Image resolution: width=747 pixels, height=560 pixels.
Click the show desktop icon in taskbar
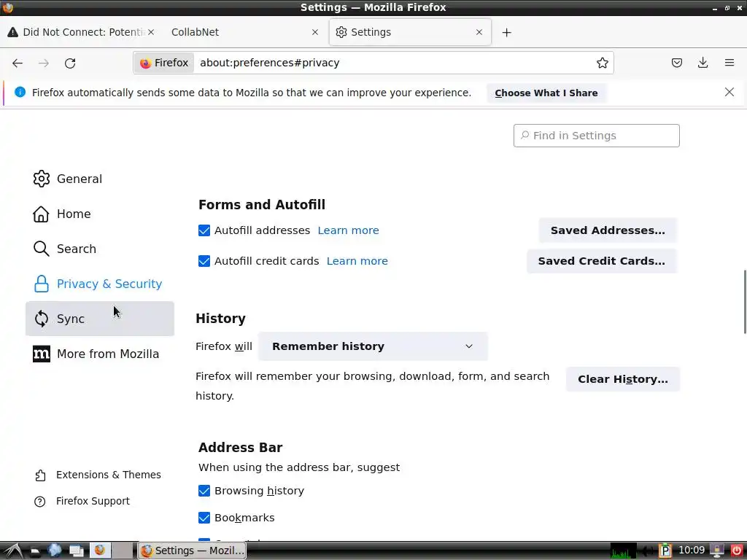77,551
